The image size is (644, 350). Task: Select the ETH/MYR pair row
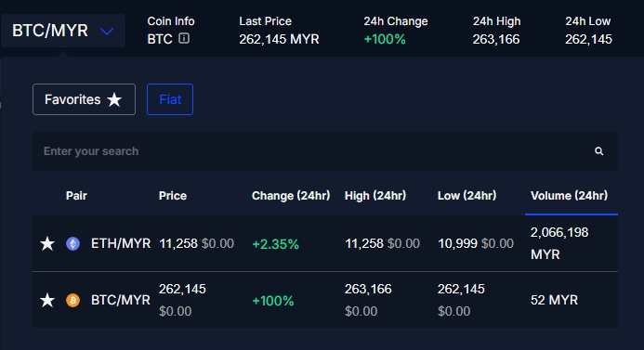pos(325,243)
